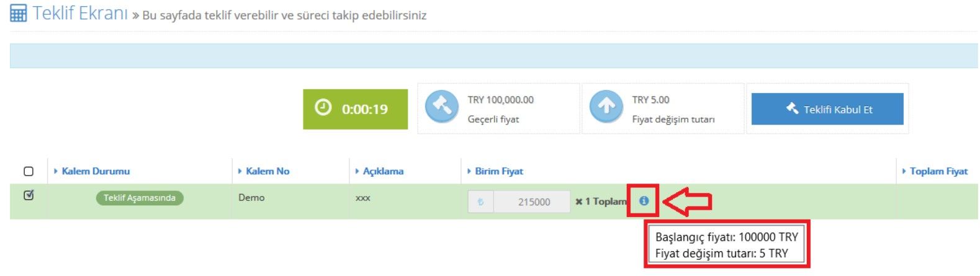This screenshot has width=980, height=276.
Task: Click the clock icon in the green timer
Action: tap(323, 108)
